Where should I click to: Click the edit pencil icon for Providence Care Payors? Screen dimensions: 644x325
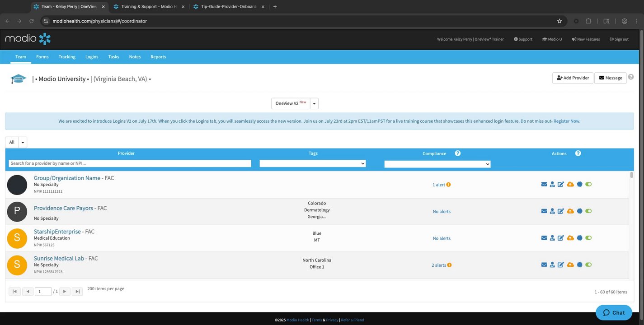561,211
